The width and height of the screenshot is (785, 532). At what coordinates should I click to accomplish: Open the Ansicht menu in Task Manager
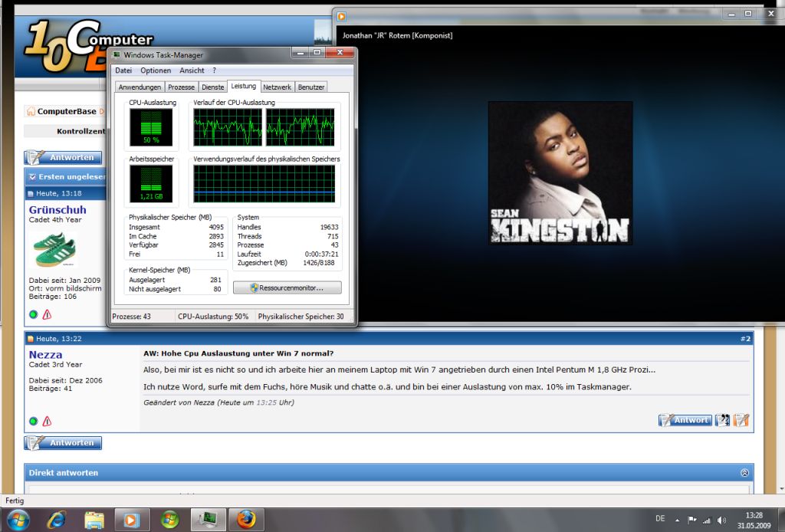click(192, 71)
